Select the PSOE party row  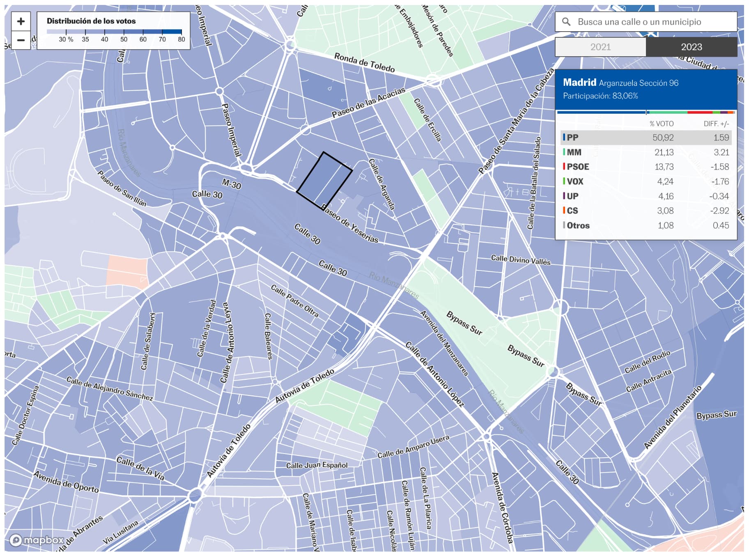(646, 167)
